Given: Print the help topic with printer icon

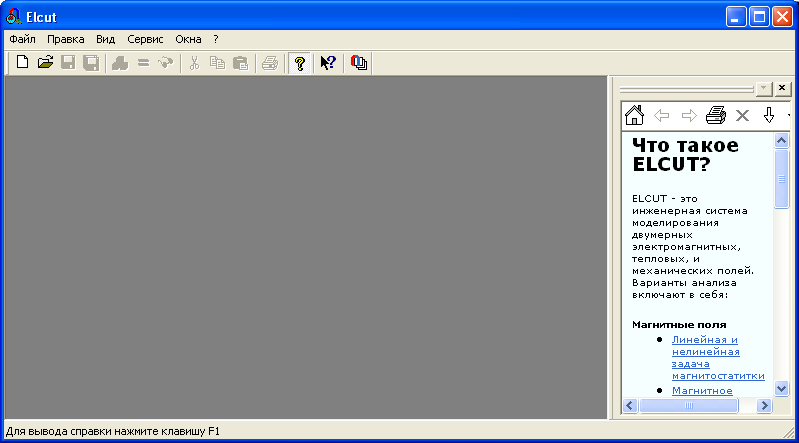Looking at the screenshot, I should (716, 115).
